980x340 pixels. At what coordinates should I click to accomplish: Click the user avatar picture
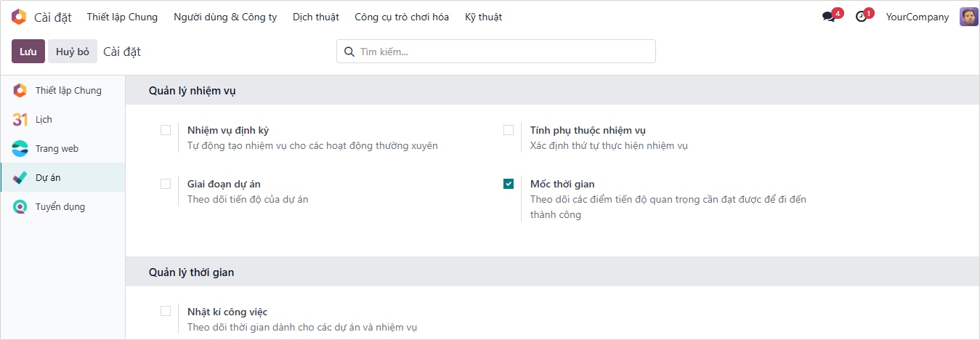point(968,17)
